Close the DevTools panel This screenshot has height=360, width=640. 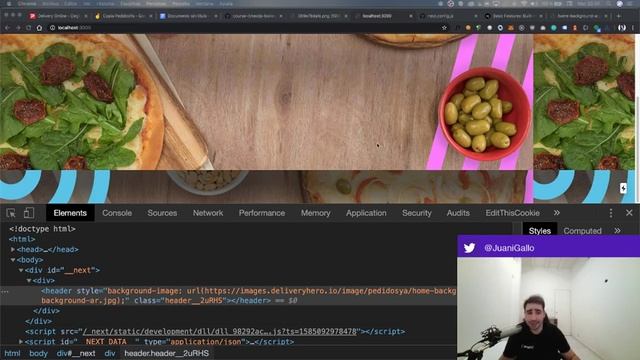pos(629,213)
